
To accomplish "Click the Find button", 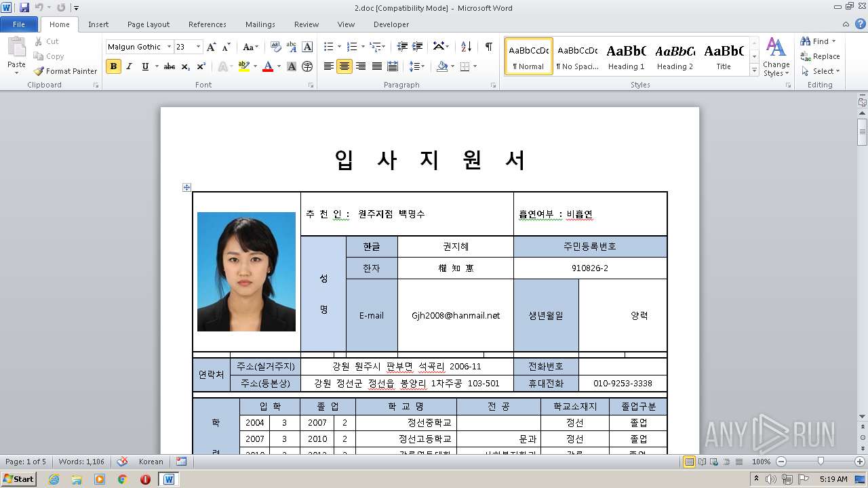I will click(818, 41).
